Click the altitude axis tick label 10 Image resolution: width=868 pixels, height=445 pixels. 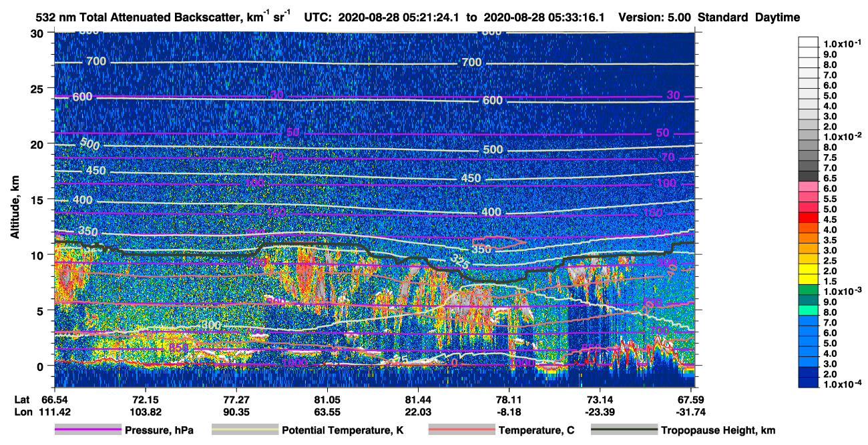tap(39, 255)
